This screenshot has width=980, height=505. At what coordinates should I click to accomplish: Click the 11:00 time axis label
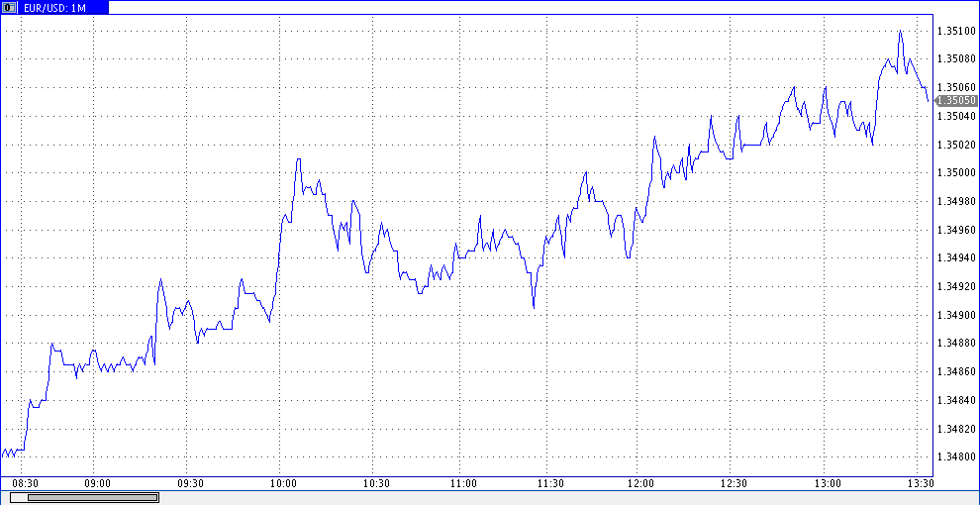pos(463,484)
